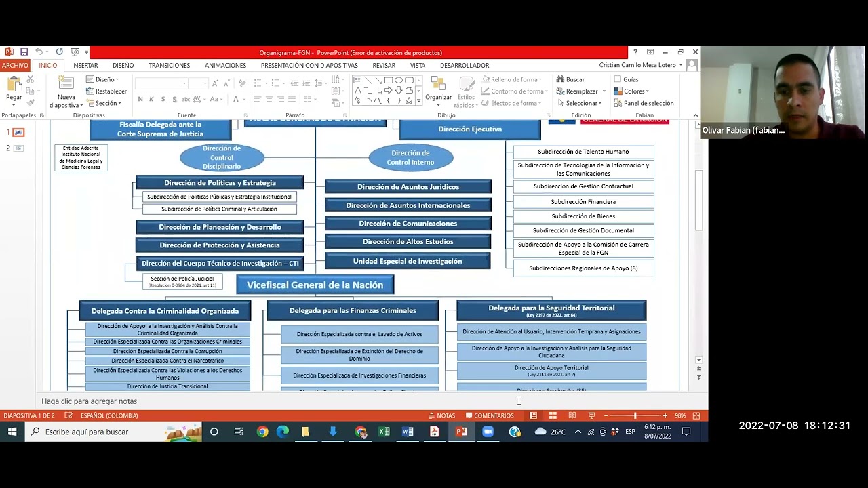Toggle strikethrough (abc) formatting
868x488 pixels.
[x=186, y=99]
